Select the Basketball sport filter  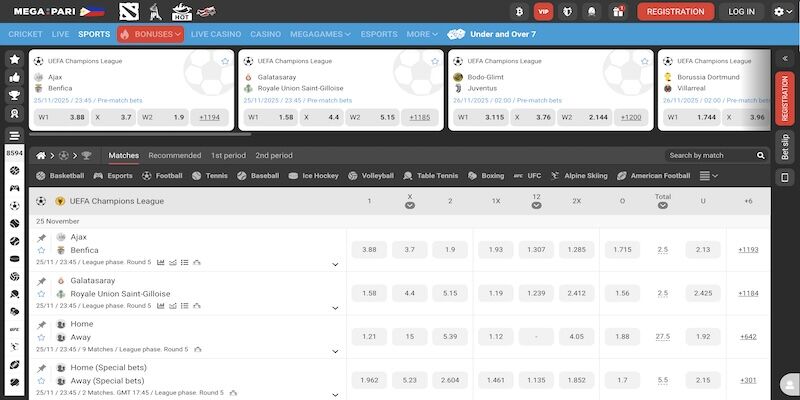[60, 176]
